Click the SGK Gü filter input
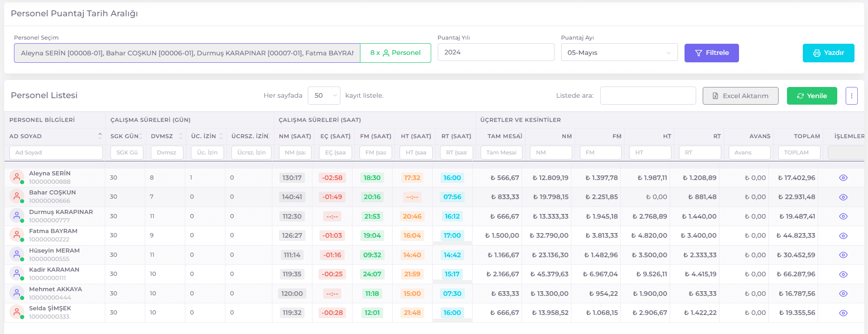This screenshot has height=334, width=868. coord(127,153)
